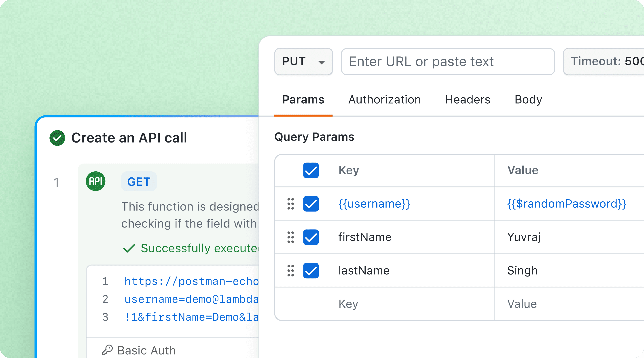Switch to the Authorization tab
Image resolution: width=644 pixels, height=358 pixels.
pyautogui.click(x=385, y=100)
